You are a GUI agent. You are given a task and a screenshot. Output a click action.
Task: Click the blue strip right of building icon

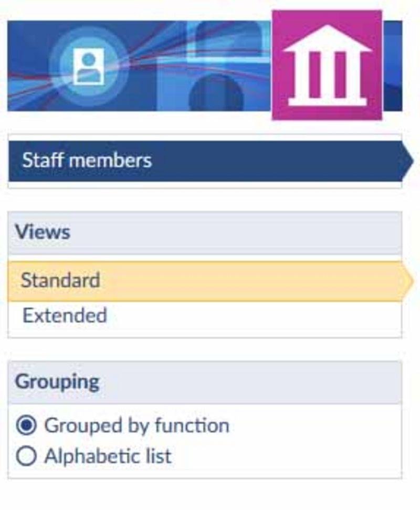(393, 66)
